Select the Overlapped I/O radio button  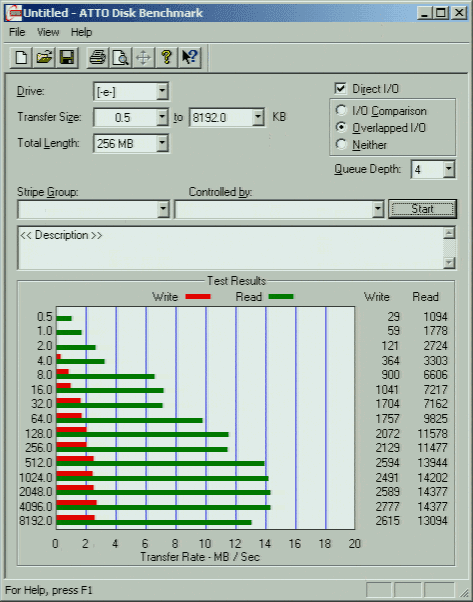341,127
